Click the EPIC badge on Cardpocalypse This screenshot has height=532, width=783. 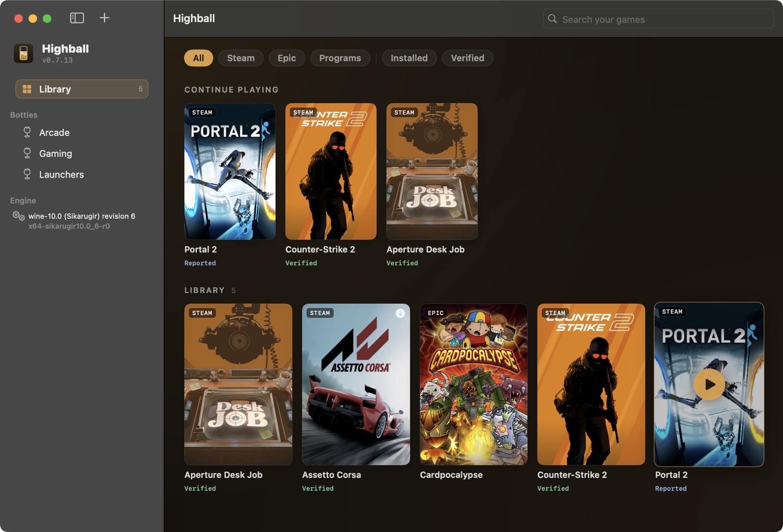coord(436,313)
